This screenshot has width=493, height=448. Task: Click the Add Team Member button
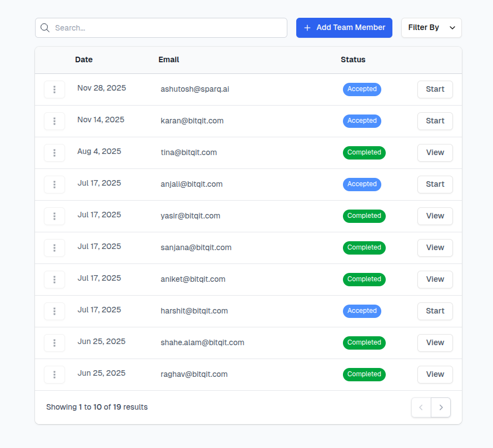[x=344, y=27]
